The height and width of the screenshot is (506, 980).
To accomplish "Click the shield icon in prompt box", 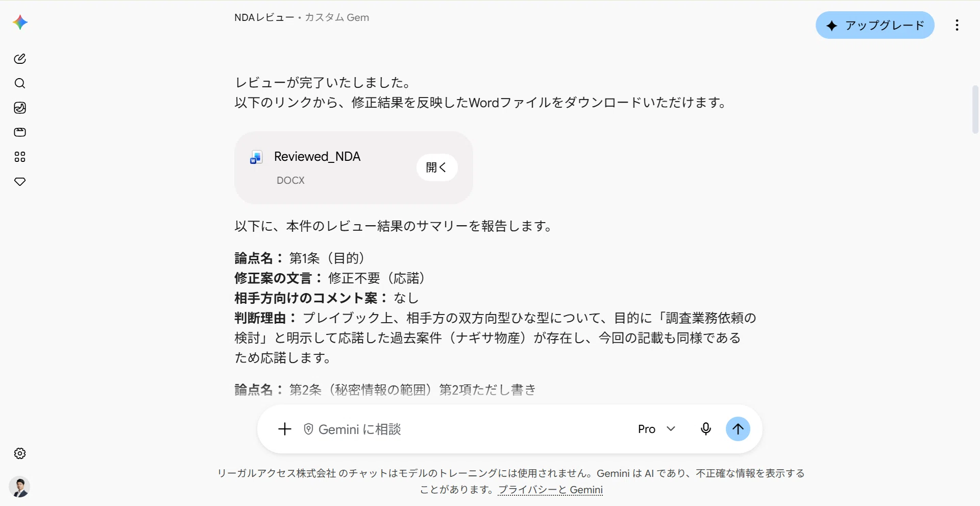I will pyautogui.click(x=308, y=429).
